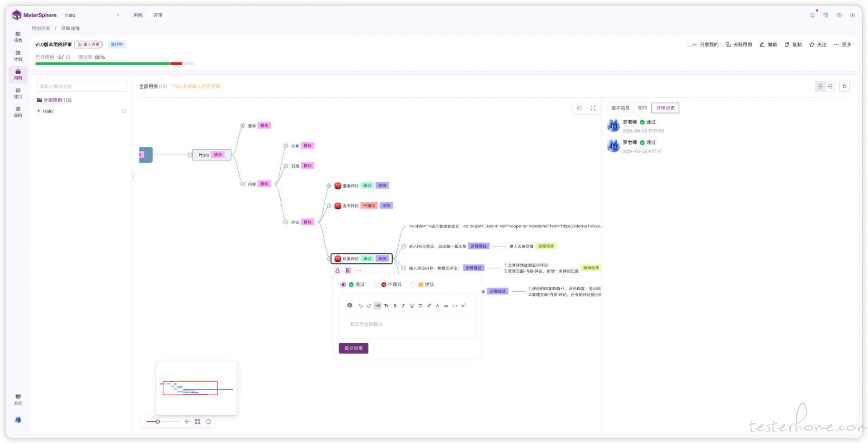Collapse the Halo root node
The height and width of the screenshot is (444, 868).
[190, 155]
